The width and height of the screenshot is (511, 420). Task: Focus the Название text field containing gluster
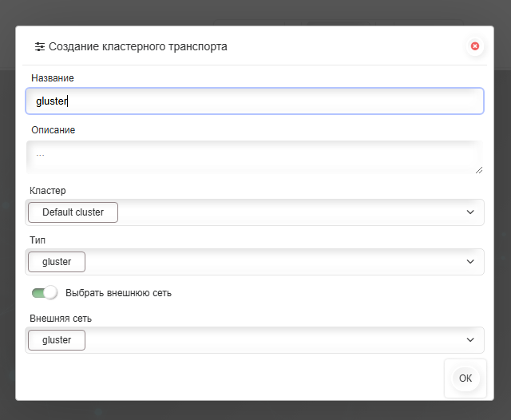255,101
